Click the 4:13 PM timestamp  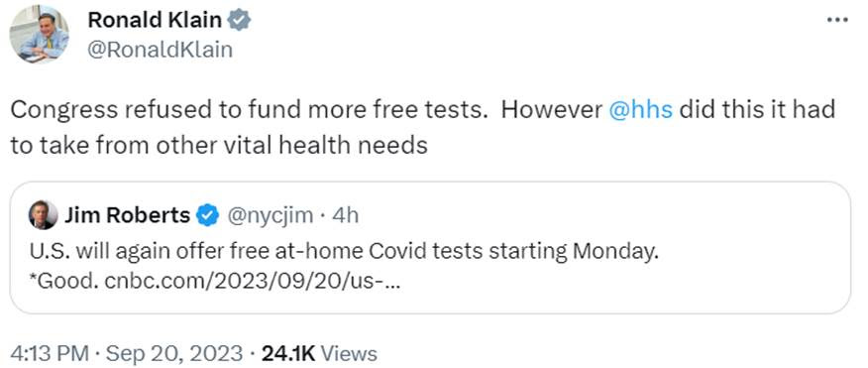point(49,353)
